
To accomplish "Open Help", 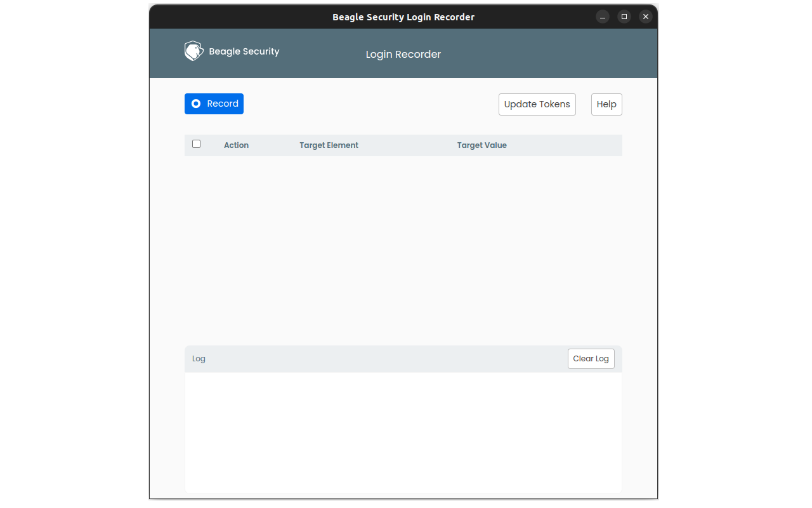I will [x=606, y=104].
